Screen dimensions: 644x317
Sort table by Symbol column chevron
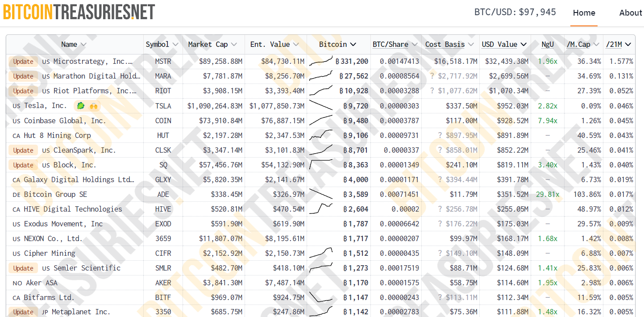point(175,45)
